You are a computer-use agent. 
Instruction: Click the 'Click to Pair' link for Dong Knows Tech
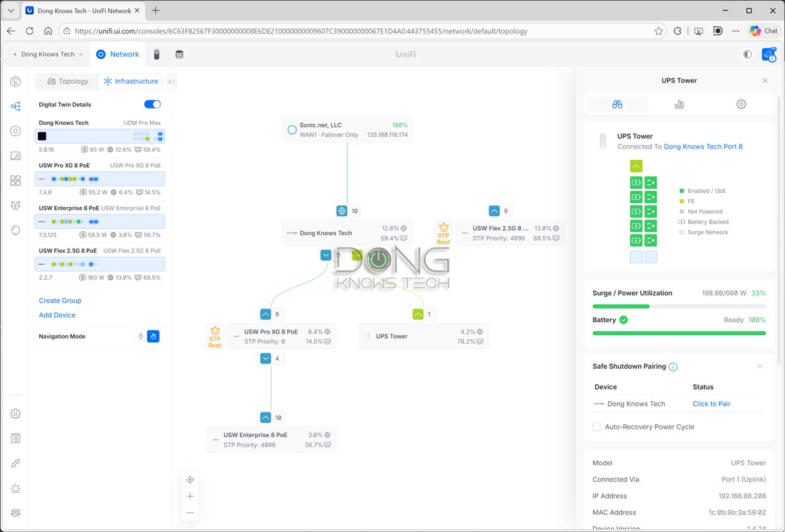[711, 403]
